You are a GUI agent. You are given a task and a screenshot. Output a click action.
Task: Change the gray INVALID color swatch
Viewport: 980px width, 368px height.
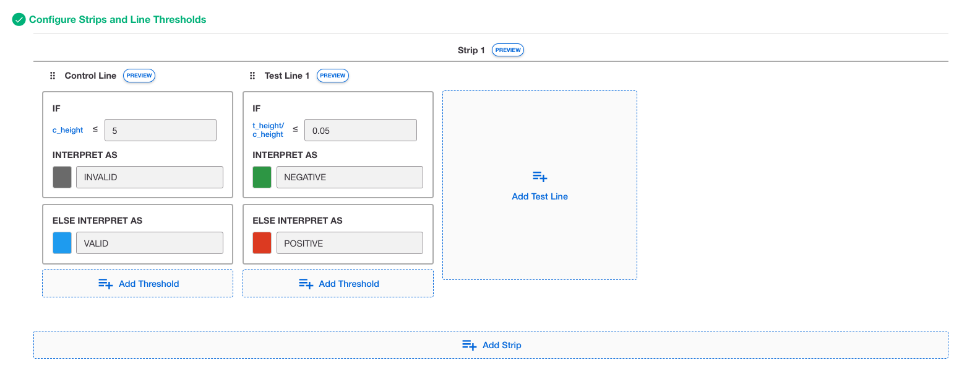pyautogui.click(x=62, y=177)
